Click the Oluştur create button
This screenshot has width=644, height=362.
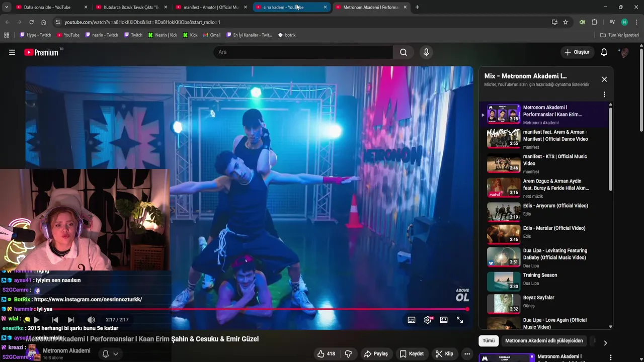[x=577, y=52]
